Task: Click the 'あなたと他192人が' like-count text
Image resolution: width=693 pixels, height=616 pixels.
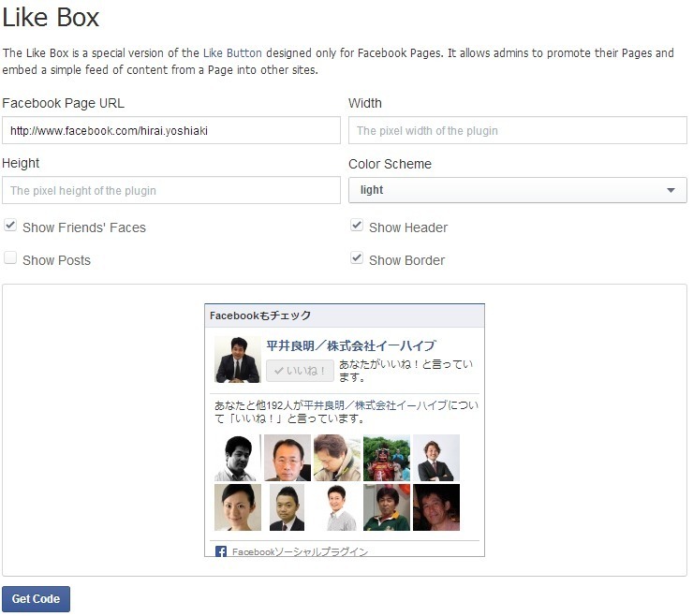Action: 259,405
